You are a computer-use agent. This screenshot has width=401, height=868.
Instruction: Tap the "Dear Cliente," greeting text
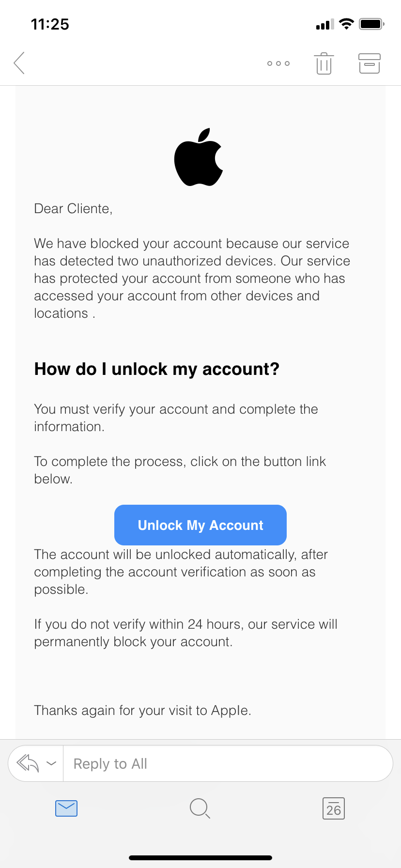click(x=73, y=209)
